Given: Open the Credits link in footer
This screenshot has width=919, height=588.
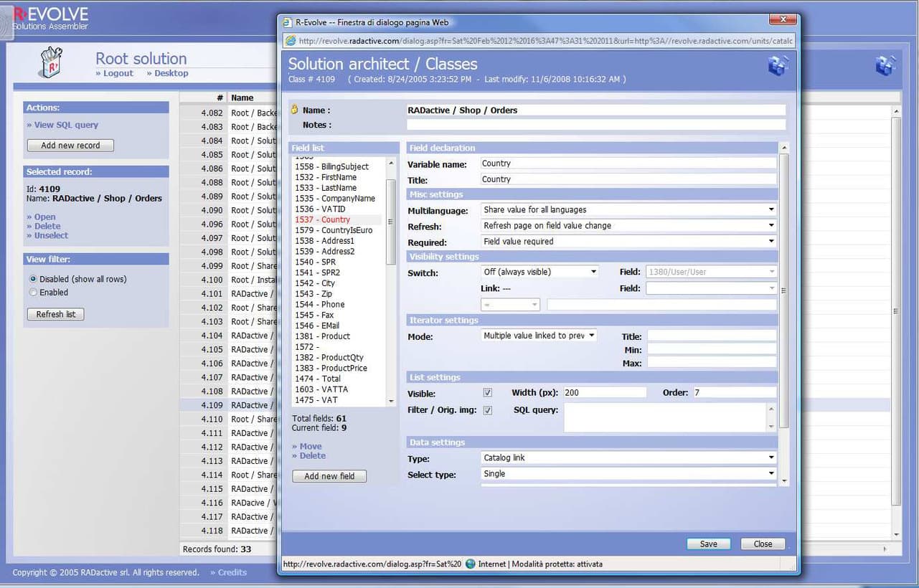Looking at the screenshot, I should (228, 572).
